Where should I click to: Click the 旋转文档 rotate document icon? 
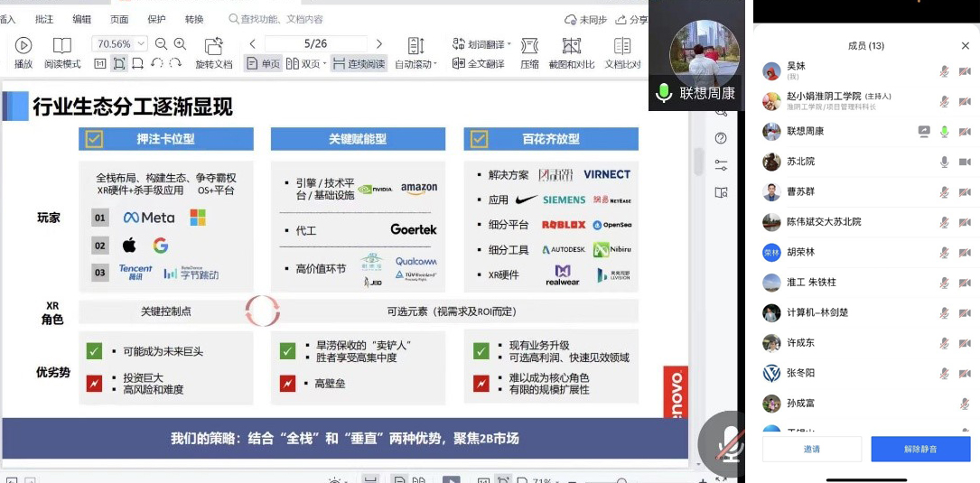pos(214,46)
